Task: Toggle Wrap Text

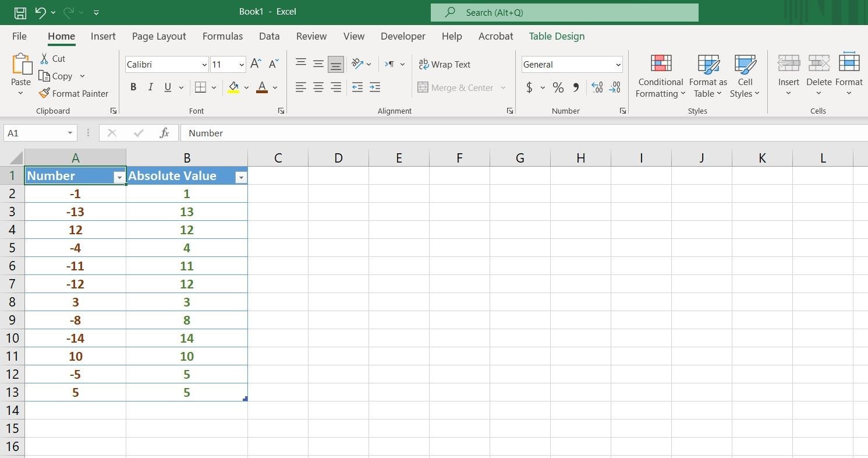Action: (x=445, y=65)
